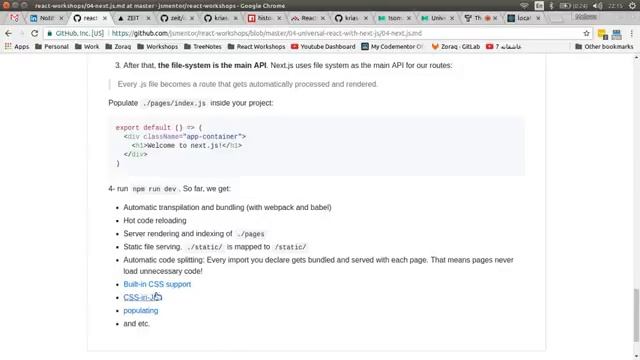The image size is (640, 360).
Task: Click the "and etc." bullet text
Action: click(x=137, y=324)
